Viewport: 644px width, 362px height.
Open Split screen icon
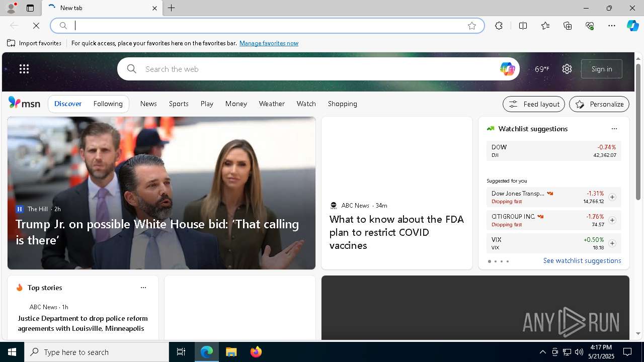(x=523, y=26)
